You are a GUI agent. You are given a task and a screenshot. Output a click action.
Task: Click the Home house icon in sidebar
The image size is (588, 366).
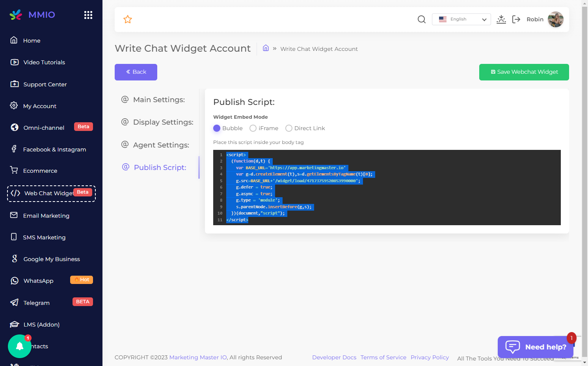(x=14, y=40)
